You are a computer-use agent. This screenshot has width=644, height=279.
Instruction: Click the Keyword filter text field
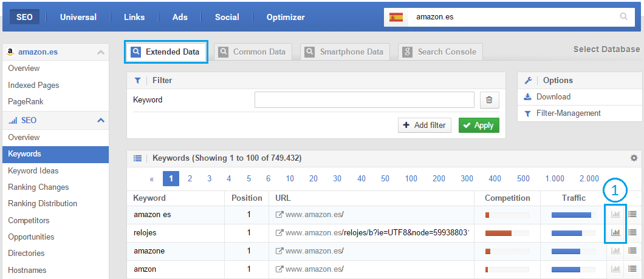[x=364, y=100]
